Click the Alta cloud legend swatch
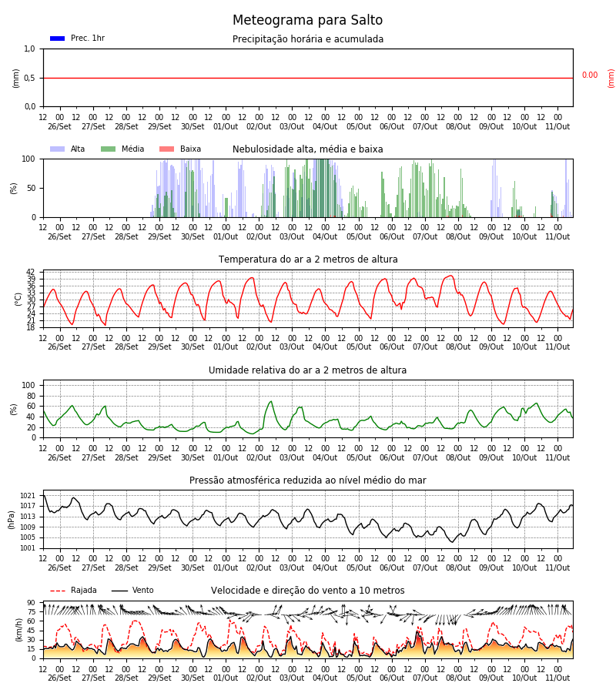The width and height of the screenshot is (616, 693). click(58, 149)
